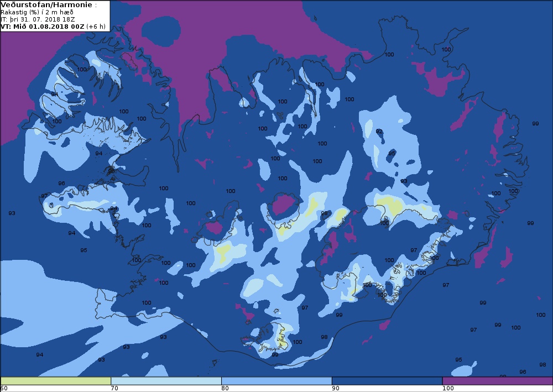Click the '70' label under the color scale
This screenshot has width=553, height=392.
point(114,389)
